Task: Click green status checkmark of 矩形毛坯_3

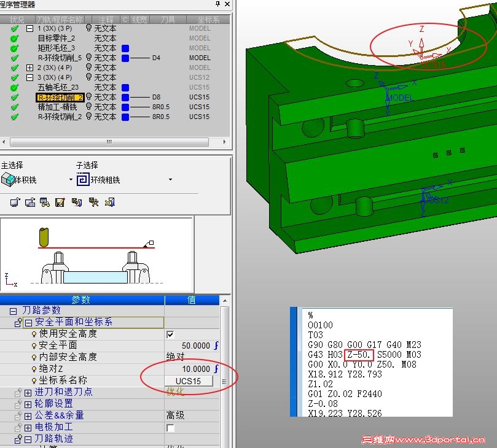Action: [14, 48]
